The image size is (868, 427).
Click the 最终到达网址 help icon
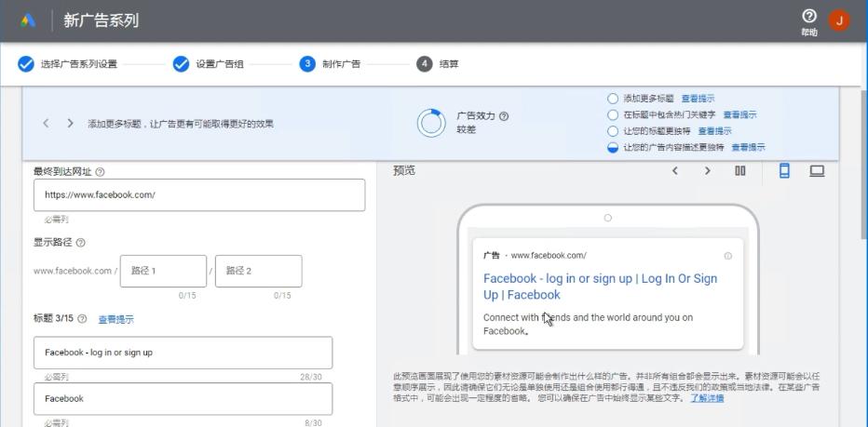coord(100,172)
